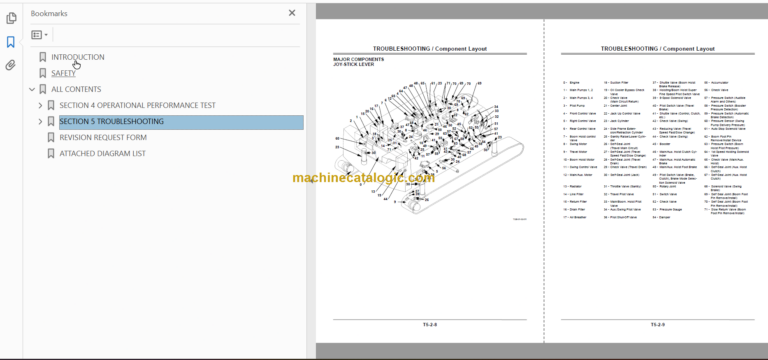
Task: Click right page heading TROUBLESHOOTING / Component Layout
Action: pos(657,49)
